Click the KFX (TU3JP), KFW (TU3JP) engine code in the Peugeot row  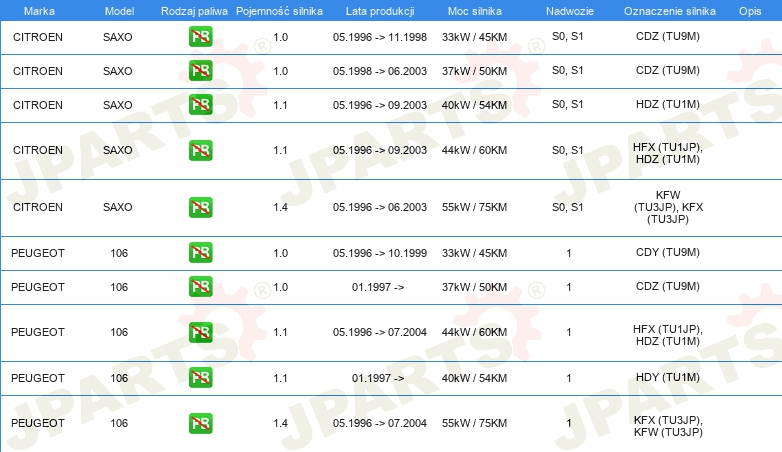tap(668, 426)
